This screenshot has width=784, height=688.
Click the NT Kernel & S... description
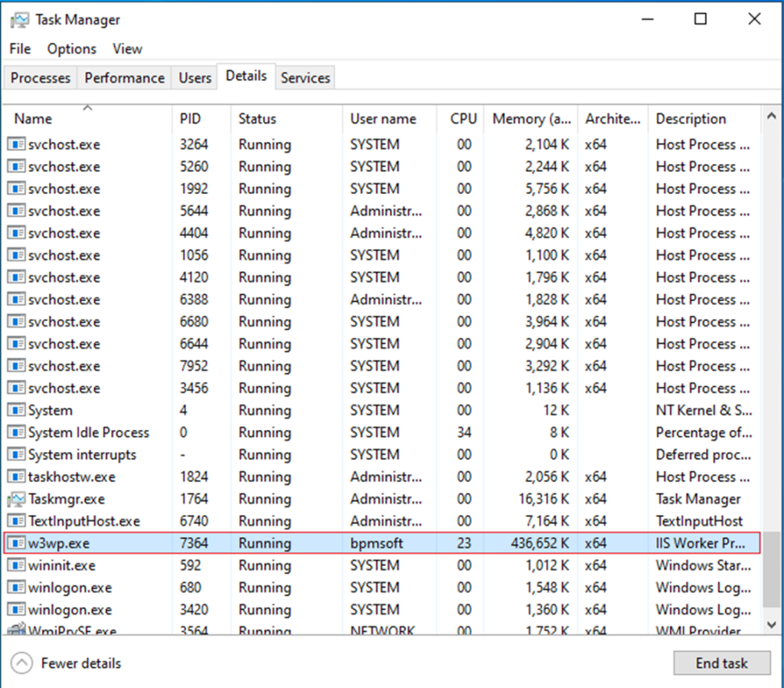tap(704, 411)
